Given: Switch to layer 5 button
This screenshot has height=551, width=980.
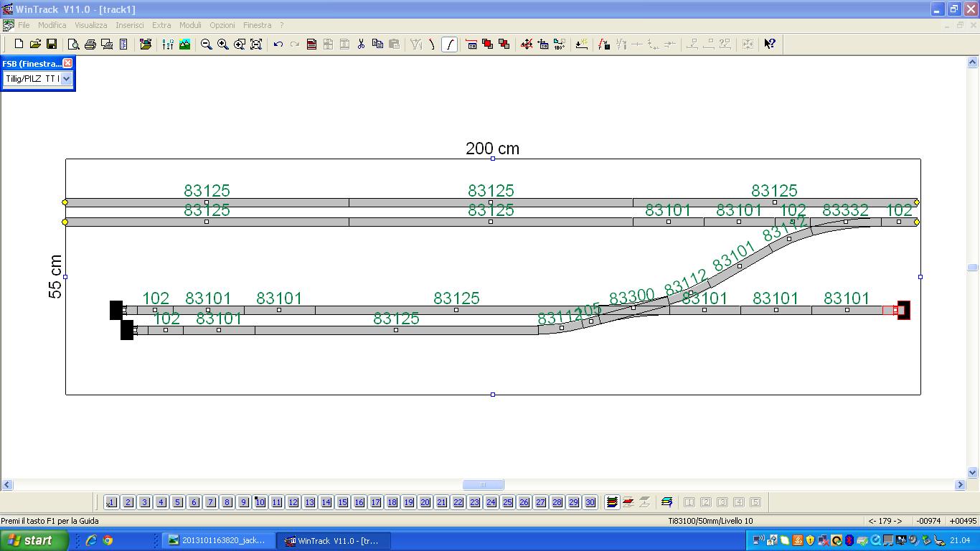Looking at the screenshot, I should click(x=177, y=502).
